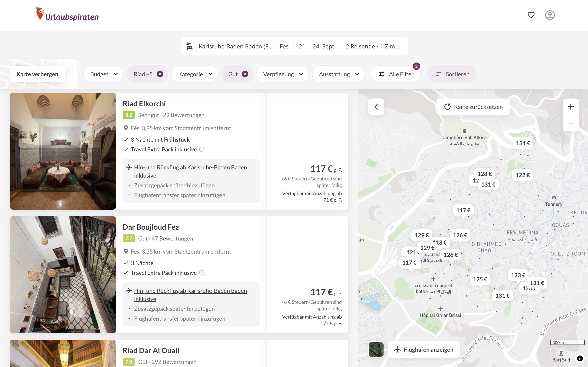588x367 pixels.
Task: Reset map with Karte zurücksetzen
Action: [x=474, y=107]
